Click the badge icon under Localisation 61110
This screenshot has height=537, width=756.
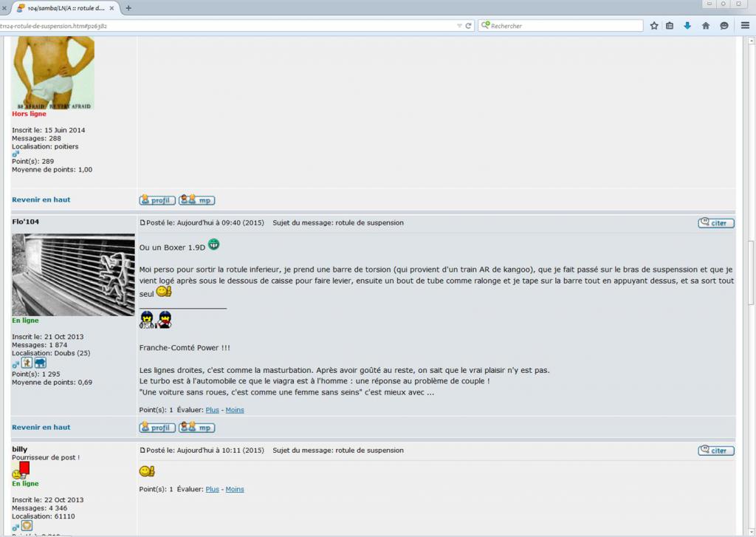pyautogui.click(x=27, y=525)
